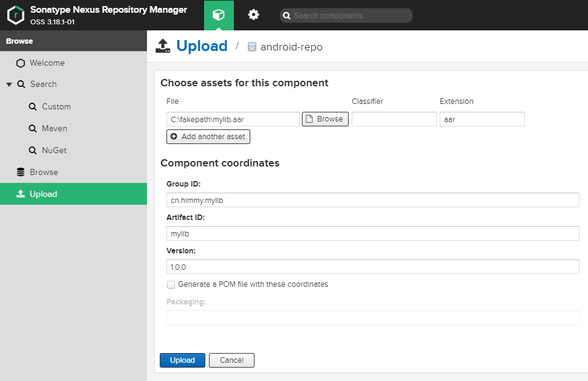This screenshot has height=381, width=588.
Task: Click the Browse database stack icon
Action: click(21, 172)
